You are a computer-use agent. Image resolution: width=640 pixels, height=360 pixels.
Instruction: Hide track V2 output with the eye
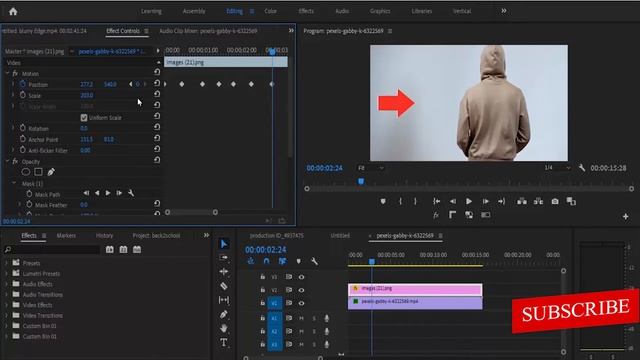pos(301,290)
